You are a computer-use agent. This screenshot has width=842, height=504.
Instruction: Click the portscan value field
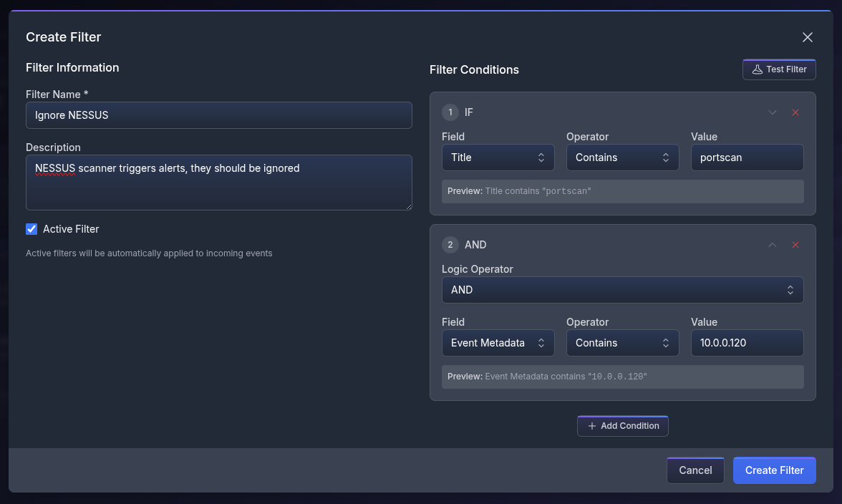[x=747, y=157]
